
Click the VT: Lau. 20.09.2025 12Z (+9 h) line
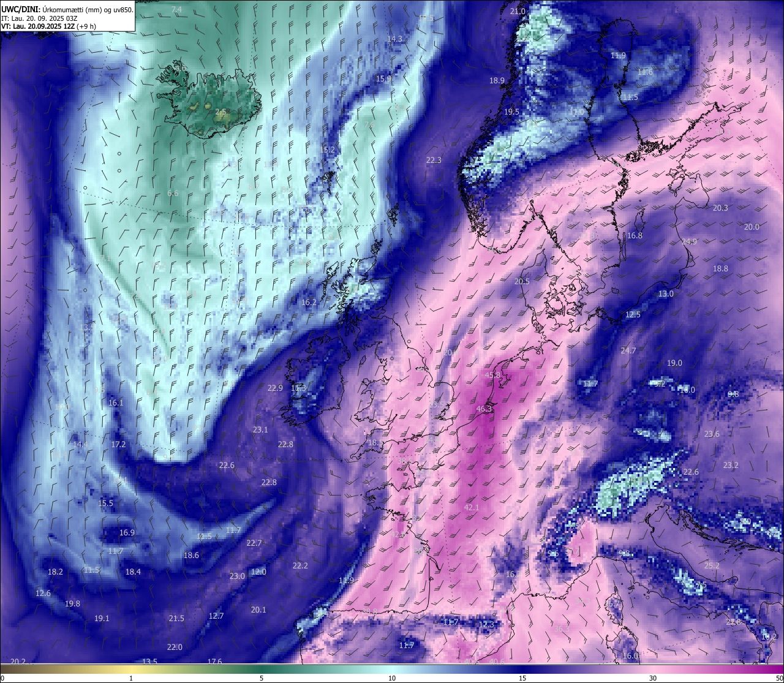(x=48, y=26)
